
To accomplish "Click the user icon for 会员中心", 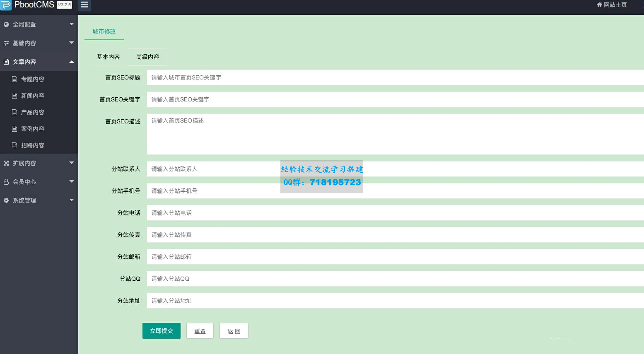I will [x=6, y=182].
